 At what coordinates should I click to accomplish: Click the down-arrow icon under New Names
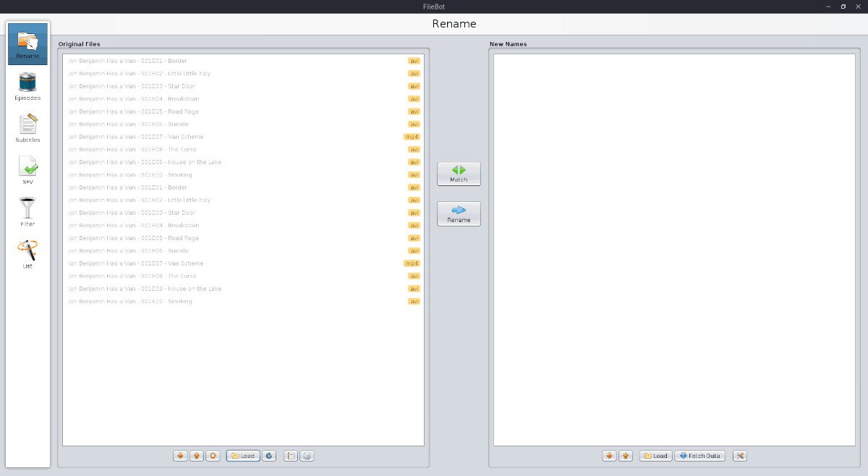(x=608, y=456)
